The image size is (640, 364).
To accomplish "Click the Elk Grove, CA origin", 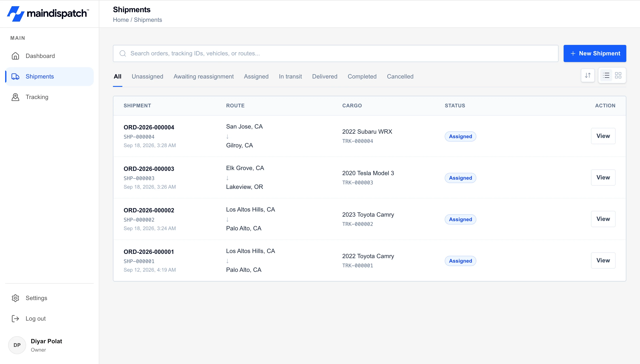I will (245, 168).
